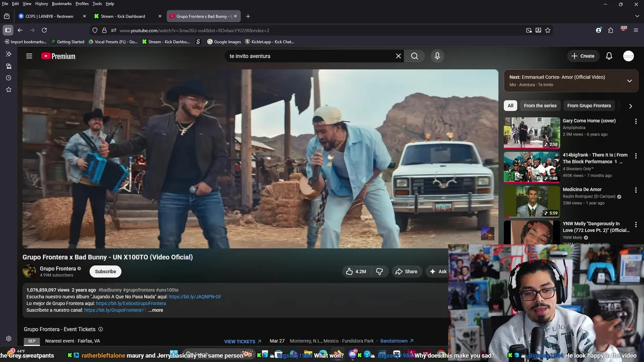Click the magnifier search button
This screenshot has height=362, width=644.
[x=415, y=56]
